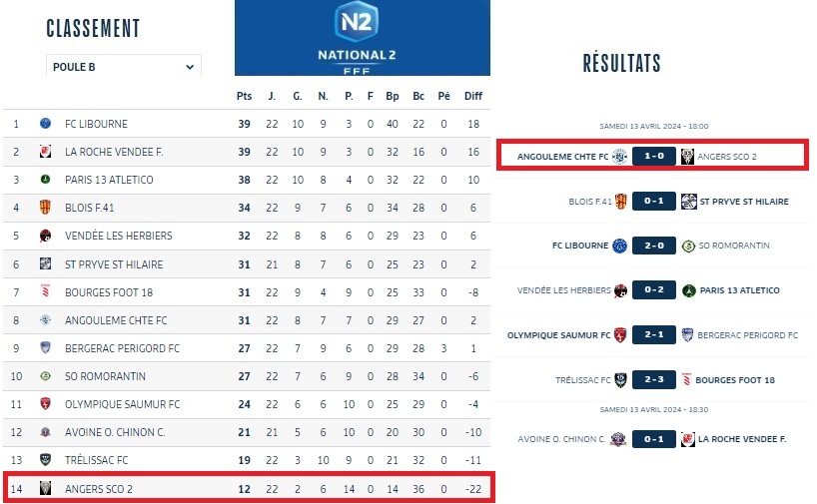Click St Pryve St Hilaire results logo
Image resolution: width=817 pixels, height=504 pixels.
(x=688, y=202)
